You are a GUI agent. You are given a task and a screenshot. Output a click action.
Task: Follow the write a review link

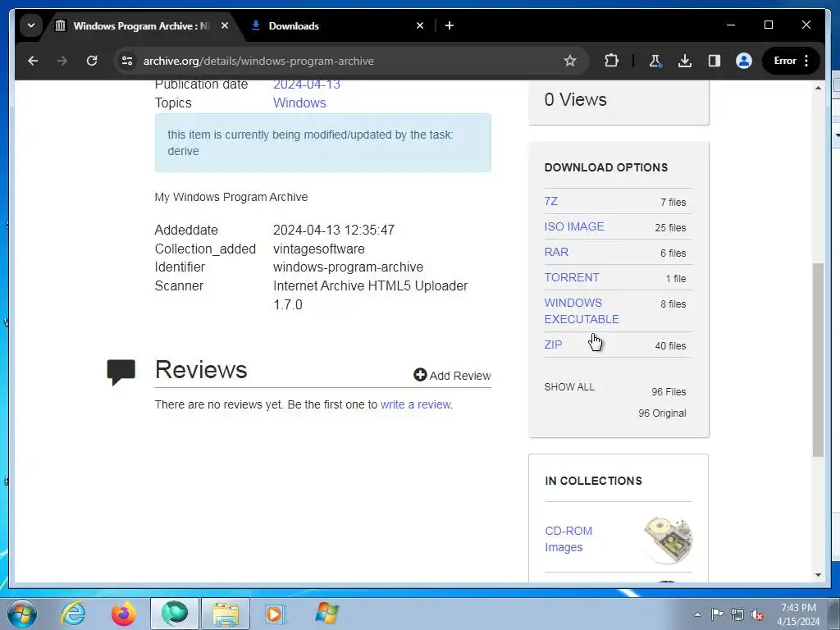click(415, 404)
